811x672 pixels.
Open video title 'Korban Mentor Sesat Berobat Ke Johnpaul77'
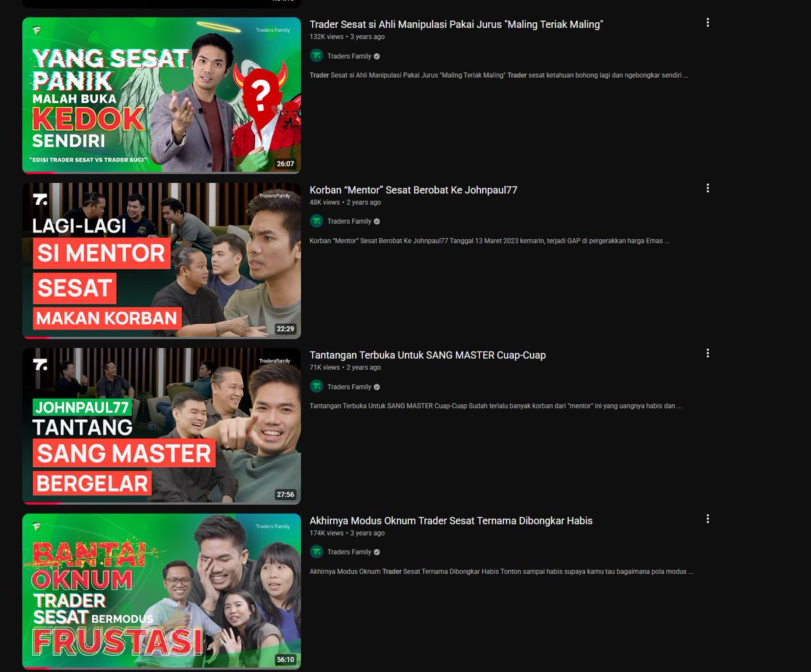point(414,190)
